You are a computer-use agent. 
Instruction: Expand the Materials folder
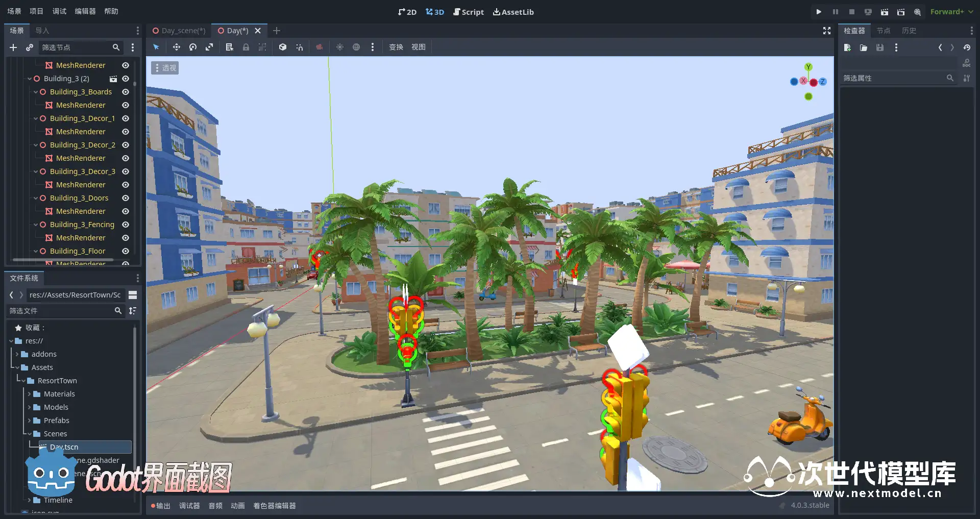tap(29, 394)
